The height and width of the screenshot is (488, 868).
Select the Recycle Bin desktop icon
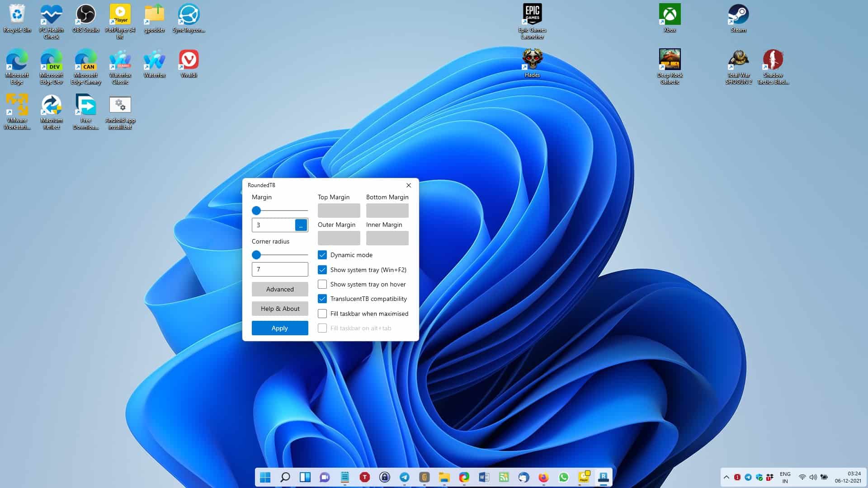pos(17,19)
